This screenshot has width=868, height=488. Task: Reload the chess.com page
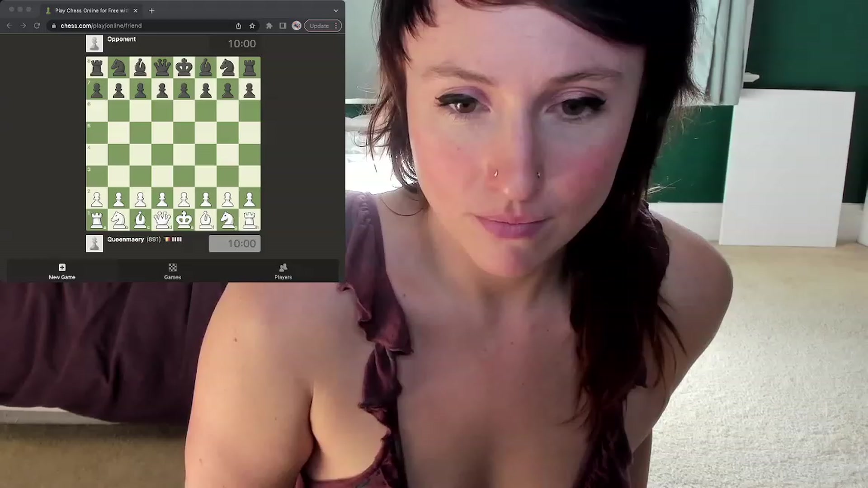coord(37,26)
